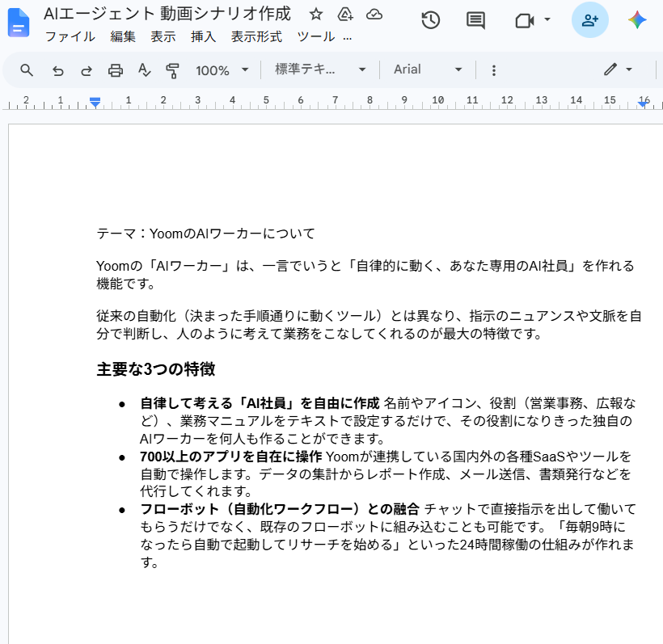Open the ファイル menu
This screenshot has height=644, width=663.
click(70, 37)
